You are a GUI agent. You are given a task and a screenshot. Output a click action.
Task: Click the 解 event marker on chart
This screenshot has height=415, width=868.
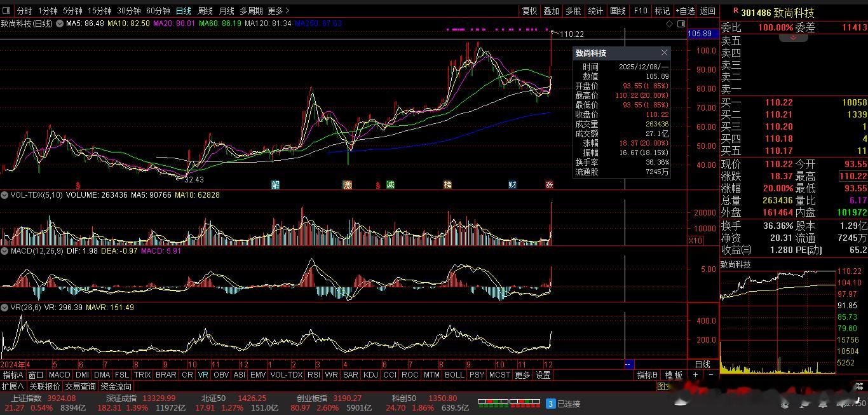[x=275, y=185]
